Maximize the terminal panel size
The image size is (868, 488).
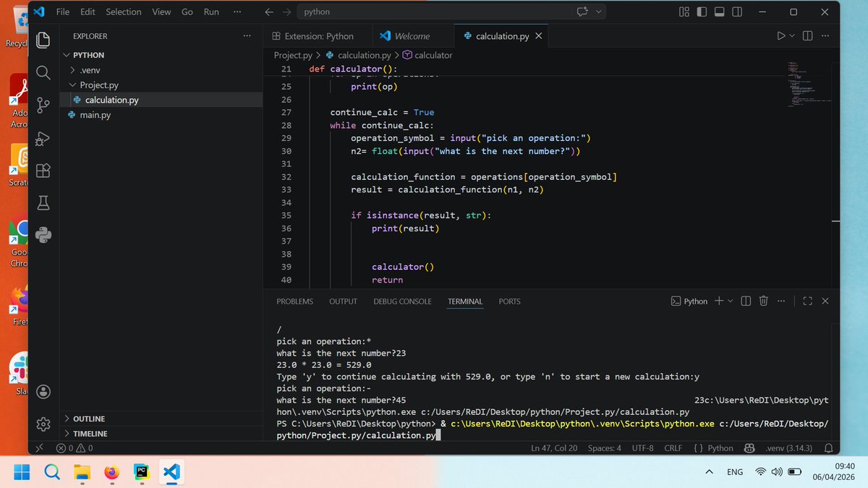coord(808,301)
